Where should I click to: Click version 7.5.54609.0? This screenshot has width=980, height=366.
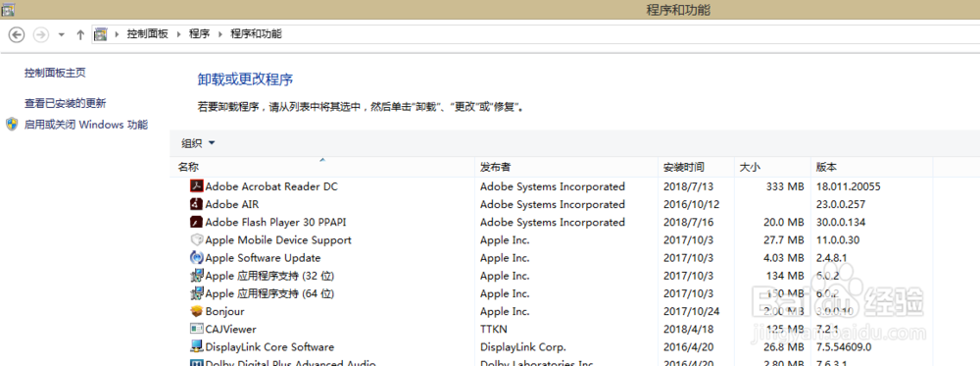coord(844,347)
